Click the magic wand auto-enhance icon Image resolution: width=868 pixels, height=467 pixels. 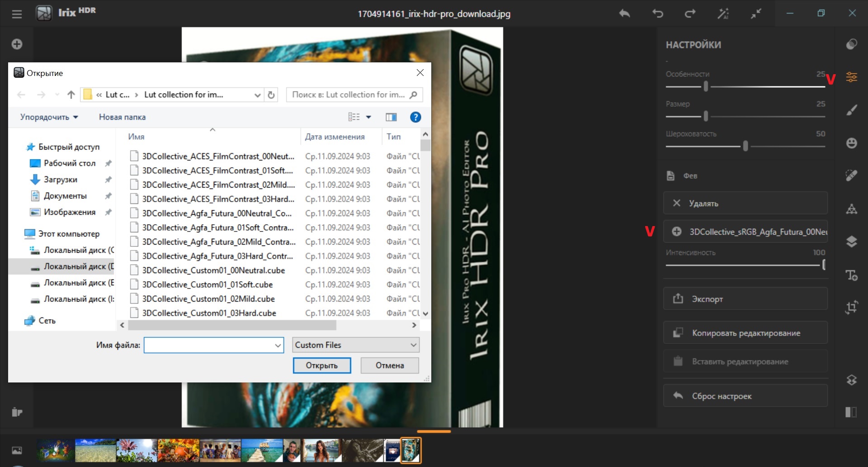click(723, 14)
